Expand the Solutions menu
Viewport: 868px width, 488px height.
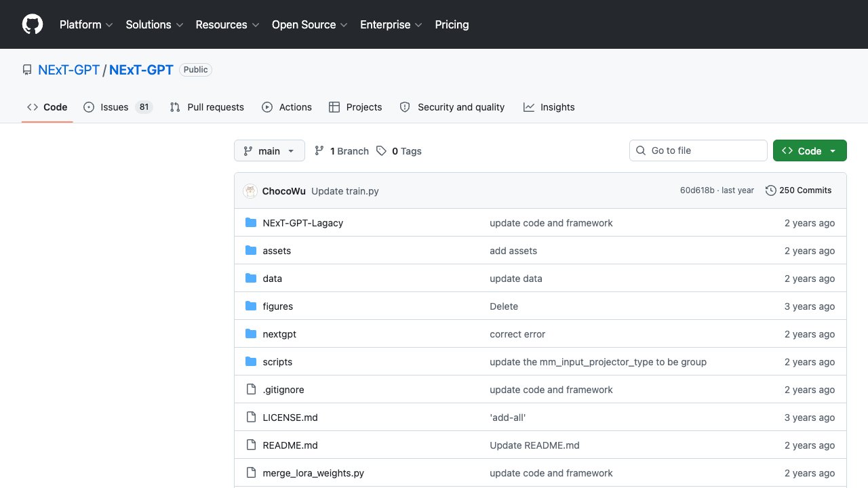[x=155, y=24]
